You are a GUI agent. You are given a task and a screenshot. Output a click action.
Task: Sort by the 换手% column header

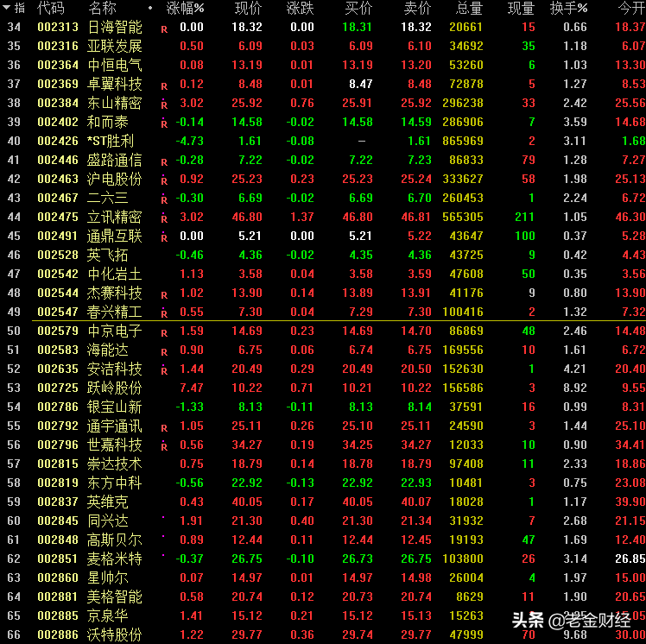(x=569, y=9)
